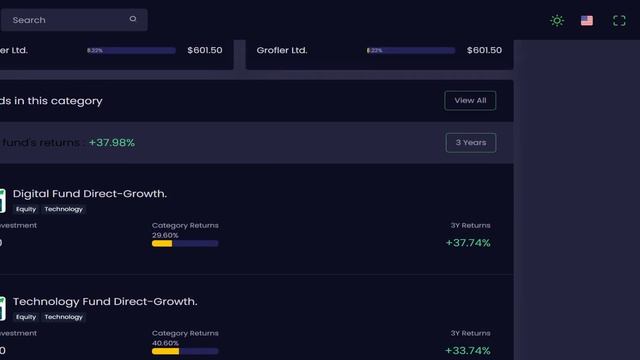Screen dimensions: 640x360
Task: Select Equity tag under Digital Fund
Action: 26,209
